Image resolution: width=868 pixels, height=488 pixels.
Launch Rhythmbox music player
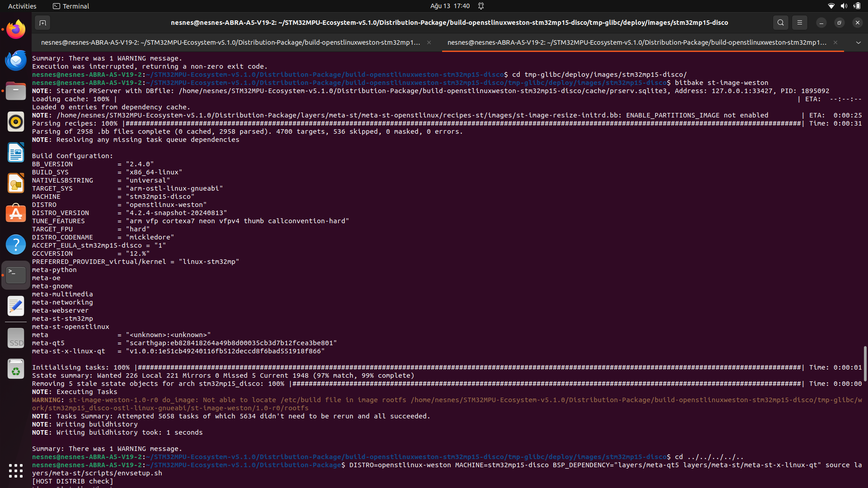16,122
